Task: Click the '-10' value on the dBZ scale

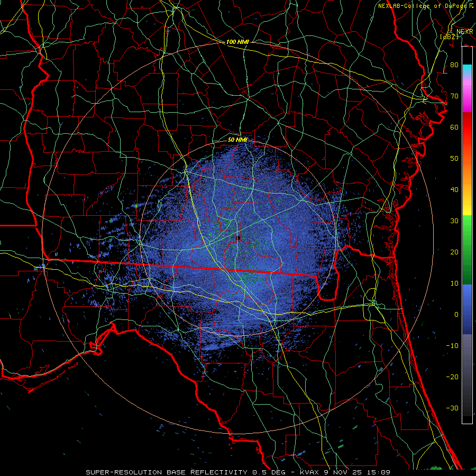Action: pos(452,346)
